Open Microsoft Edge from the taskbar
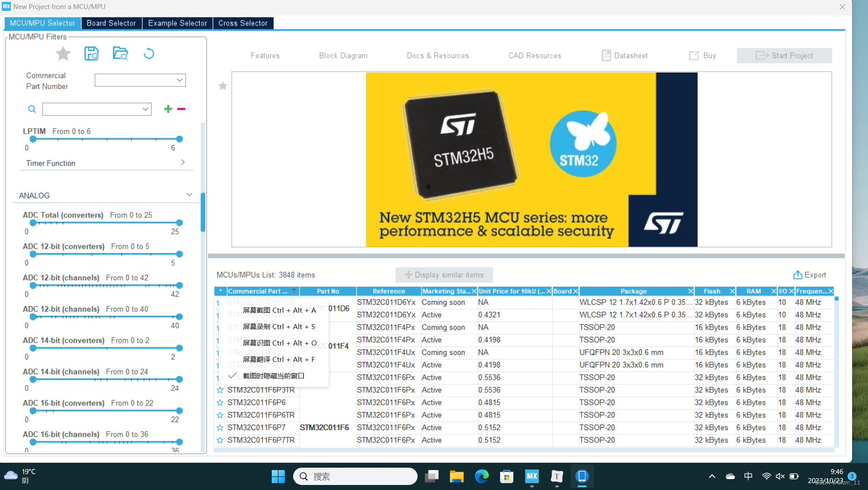 [x=481, y=476]
